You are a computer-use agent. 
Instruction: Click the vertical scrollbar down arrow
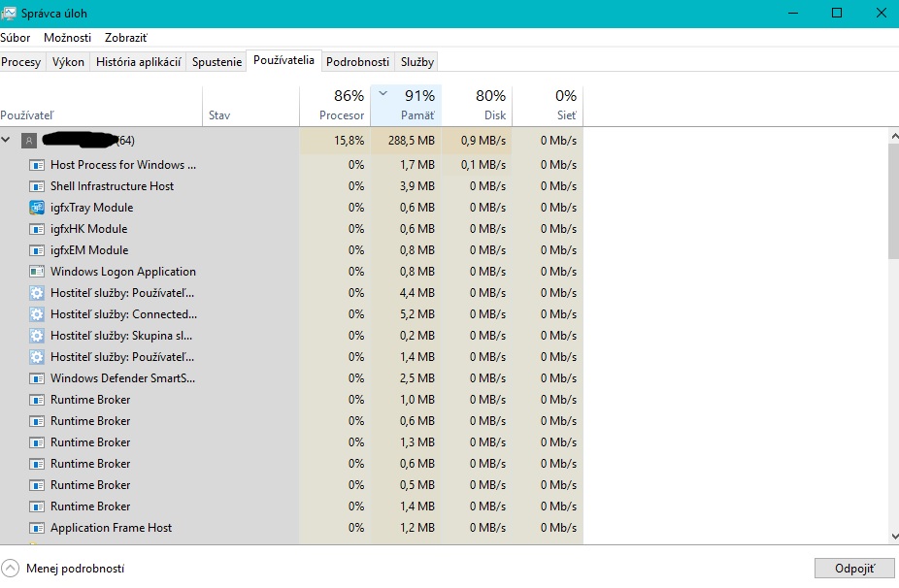coord(893,536)
